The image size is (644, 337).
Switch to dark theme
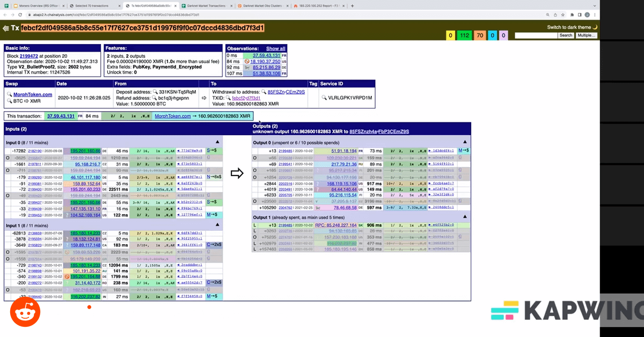572,27
